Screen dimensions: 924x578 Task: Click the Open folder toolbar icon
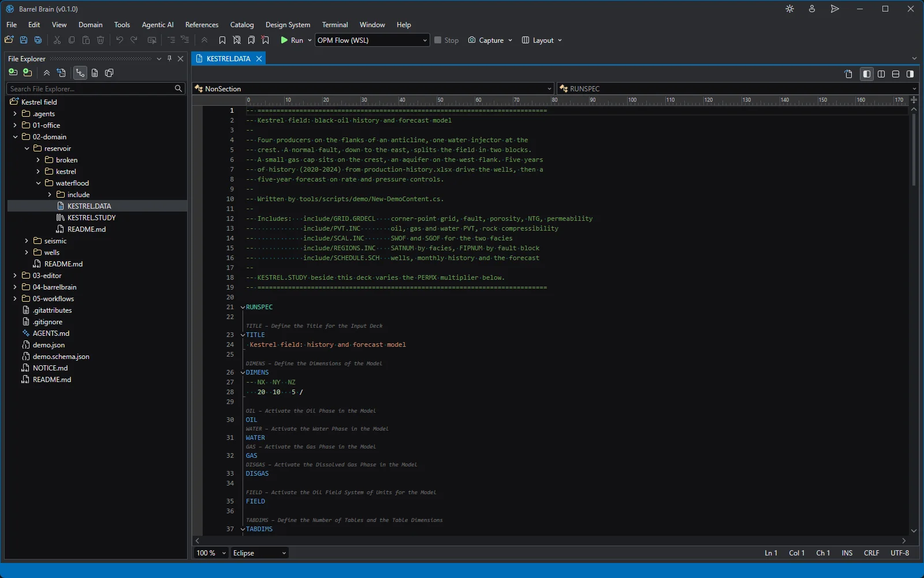coord(9,40)
